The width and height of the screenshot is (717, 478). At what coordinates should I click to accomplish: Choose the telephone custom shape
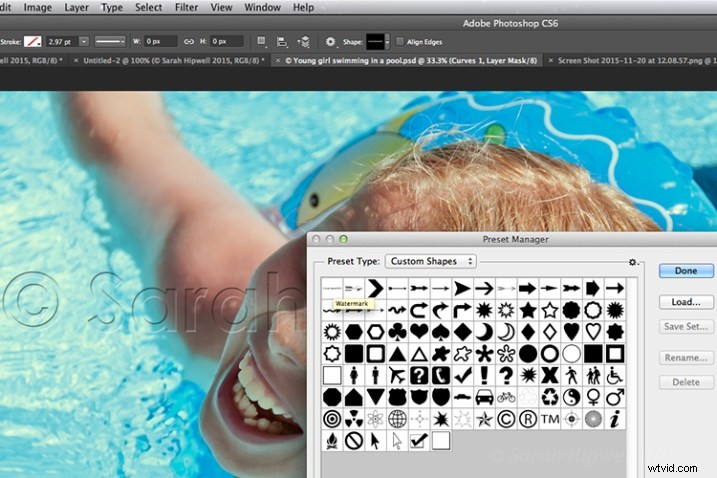pyautogui.click(x=441, y=376)
